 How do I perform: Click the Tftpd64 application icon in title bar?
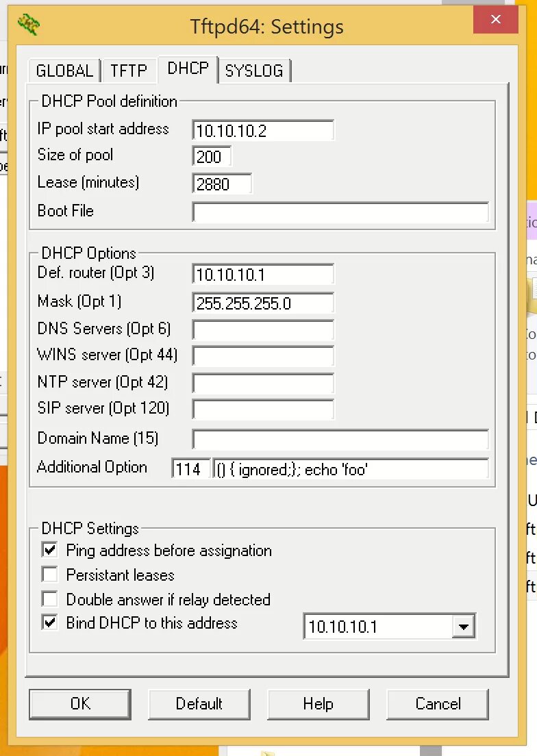point(29,25)
